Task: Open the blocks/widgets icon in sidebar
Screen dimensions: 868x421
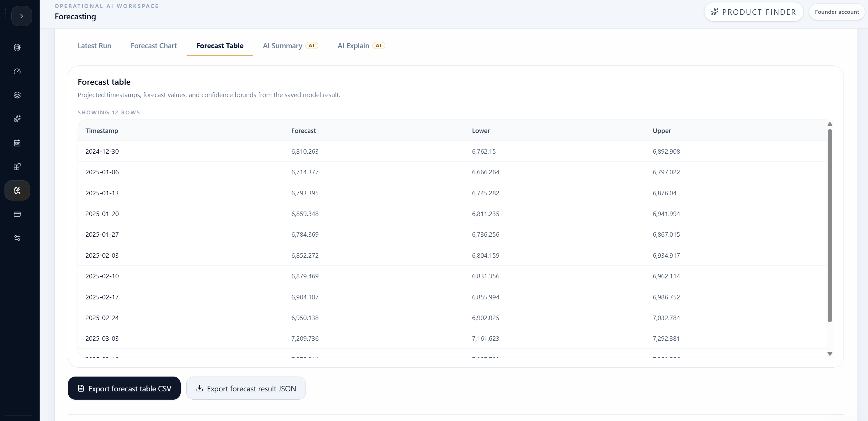Action: point(17,167)
